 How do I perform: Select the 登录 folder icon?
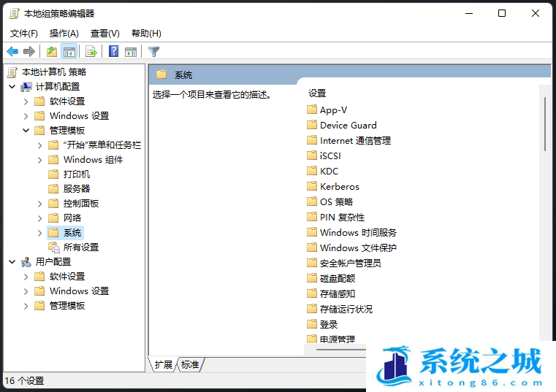coord(312,324)
